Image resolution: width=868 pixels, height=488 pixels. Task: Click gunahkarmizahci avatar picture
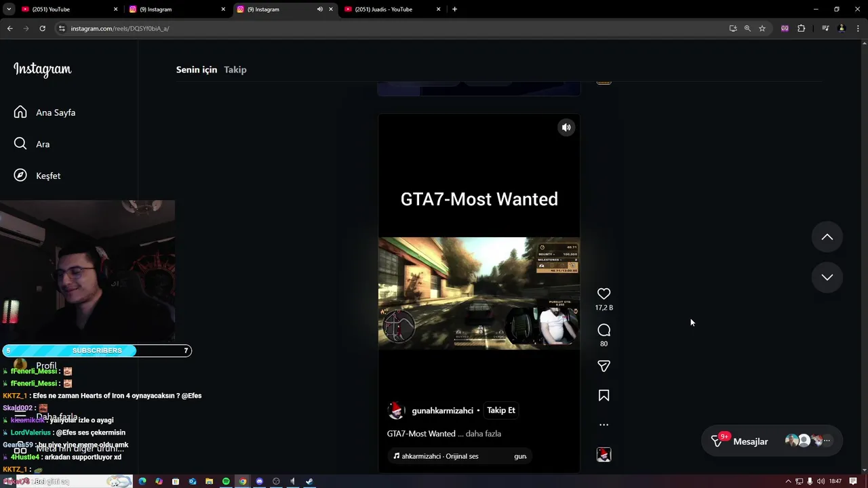coord(395,410)
